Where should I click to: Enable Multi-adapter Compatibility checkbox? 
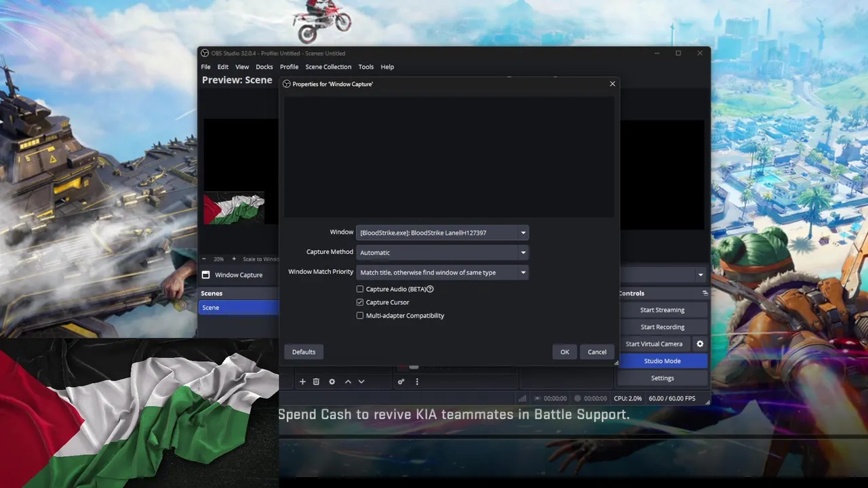[360, 315]
